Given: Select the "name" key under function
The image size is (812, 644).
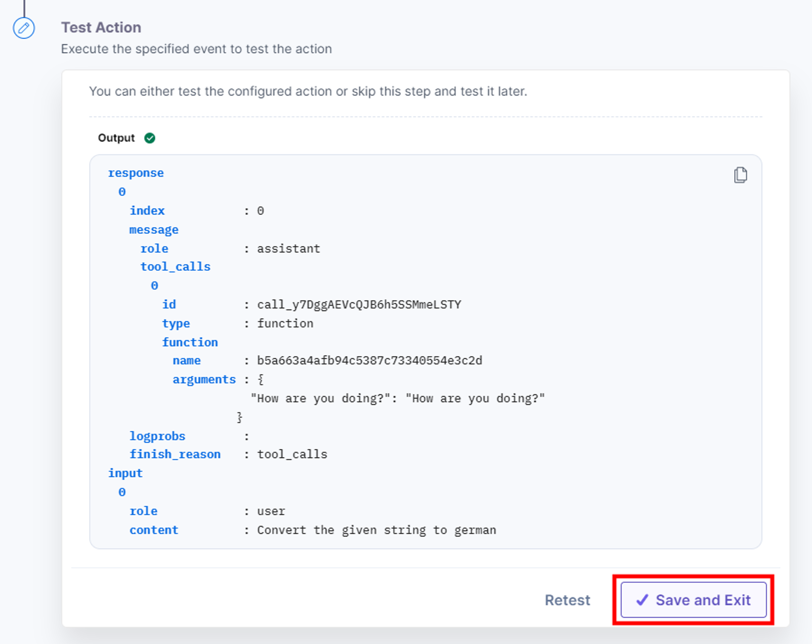Looking at the screenshot, I should point(187,360).
